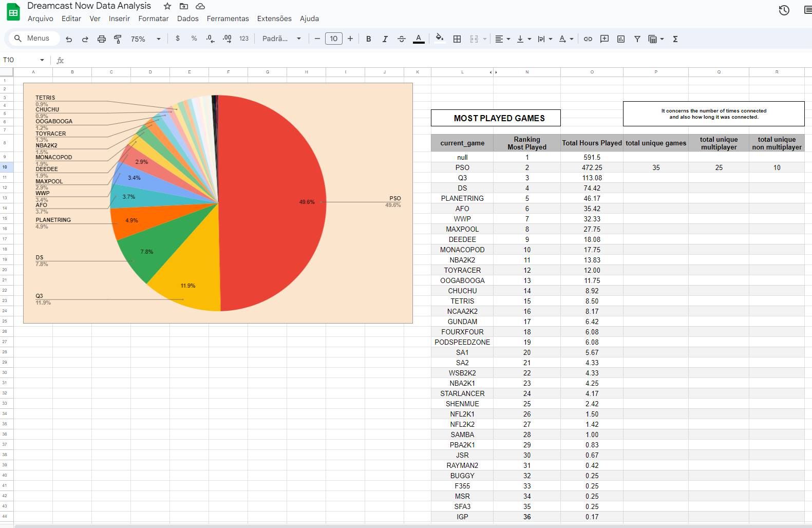
Task: Activate the paint format tool
Action: pyautogui.click(x=118, y=39)
